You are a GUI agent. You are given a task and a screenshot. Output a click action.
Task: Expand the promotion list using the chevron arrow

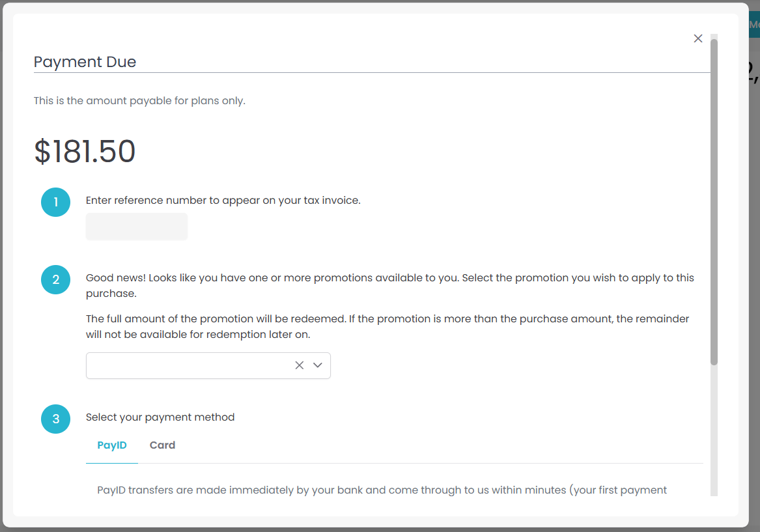tap(318, 365)
